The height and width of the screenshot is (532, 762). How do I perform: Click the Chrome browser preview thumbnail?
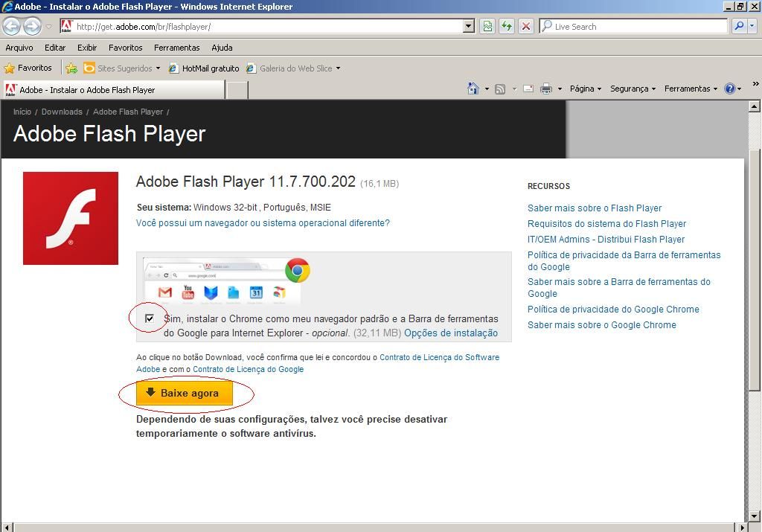tap(222, 281)
